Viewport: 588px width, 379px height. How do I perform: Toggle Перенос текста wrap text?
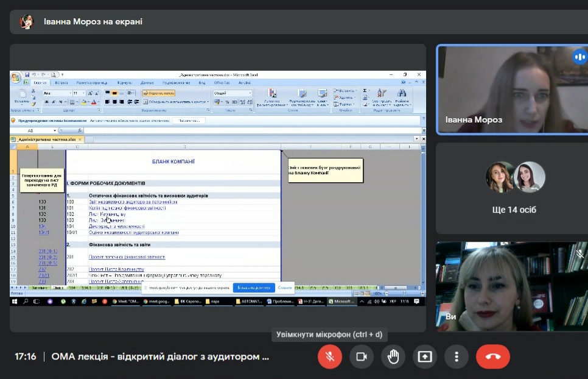(x=158, y=93)
